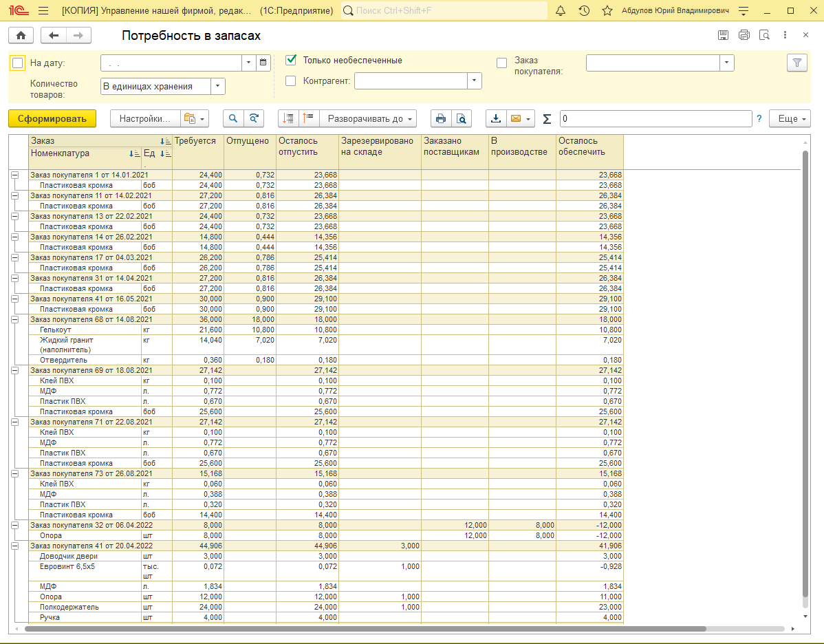Click the horizontal scrollbar thumb

pos(365,630)
